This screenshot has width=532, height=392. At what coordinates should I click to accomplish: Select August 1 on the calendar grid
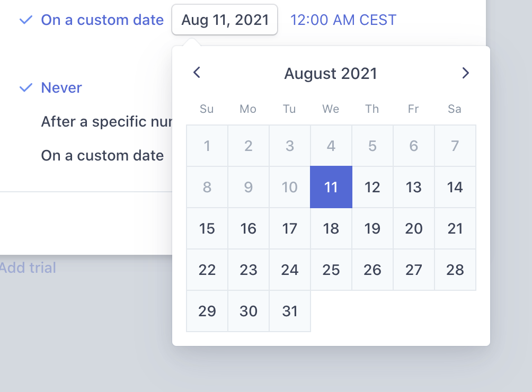point(207,145)
